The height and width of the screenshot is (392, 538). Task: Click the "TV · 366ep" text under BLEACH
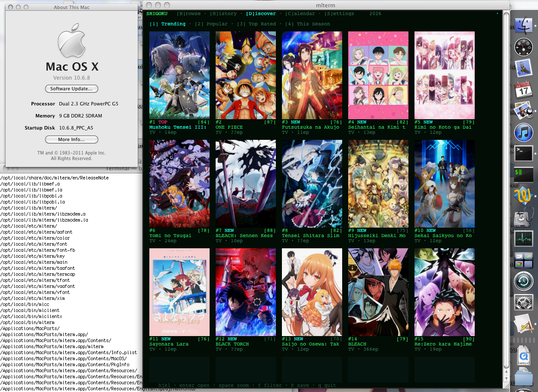click(x=363, y=349)
